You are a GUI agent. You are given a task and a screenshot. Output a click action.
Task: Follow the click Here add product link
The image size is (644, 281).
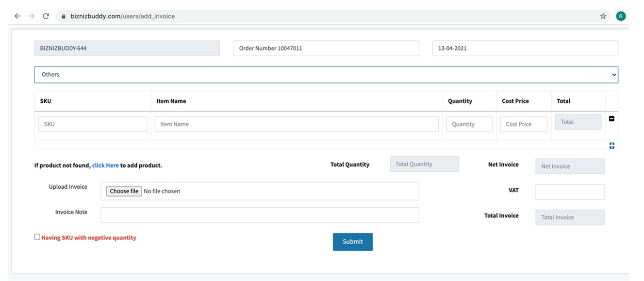click(105, 165)
